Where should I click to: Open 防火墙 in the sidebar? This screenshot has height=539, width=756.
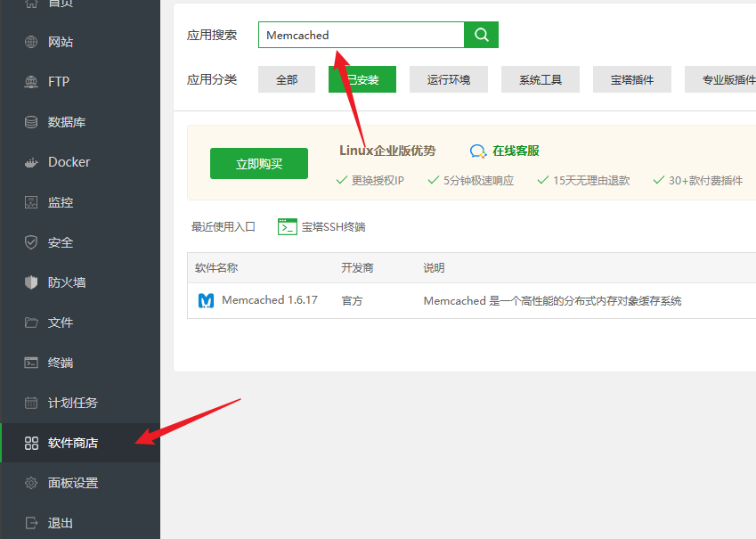[x=80, y=282]
